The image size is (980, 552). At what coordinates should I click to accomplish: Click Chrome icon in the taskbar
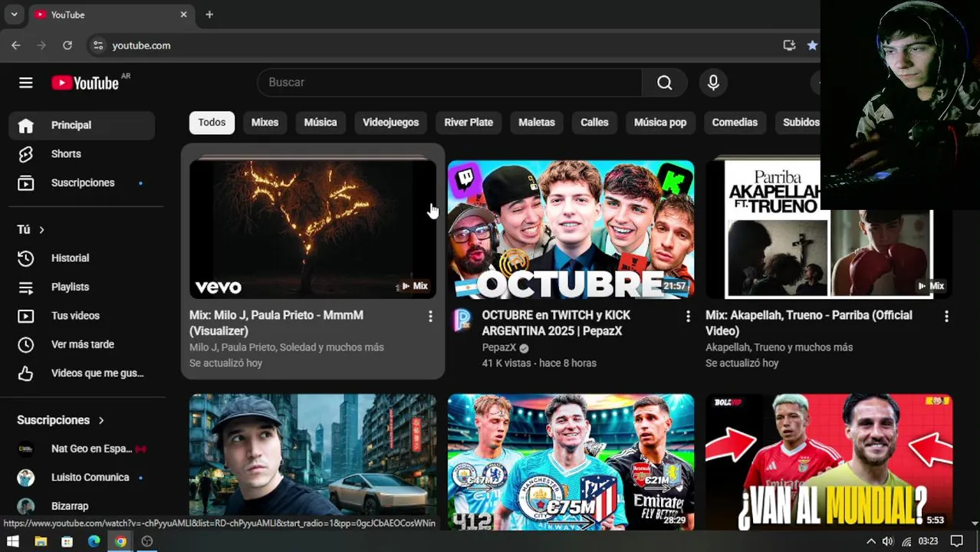(x=120, y=541)
